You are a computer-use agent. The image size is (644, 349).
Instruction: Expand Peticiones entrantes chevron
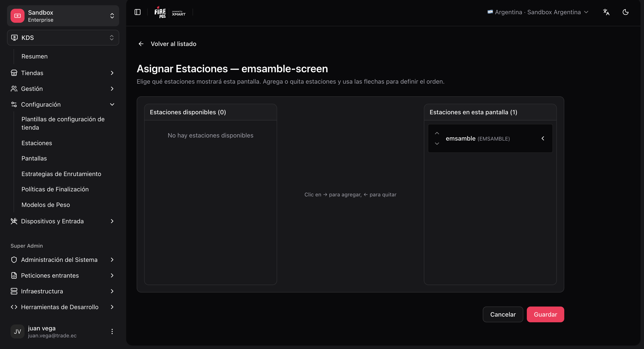click(x=112, y=276)
